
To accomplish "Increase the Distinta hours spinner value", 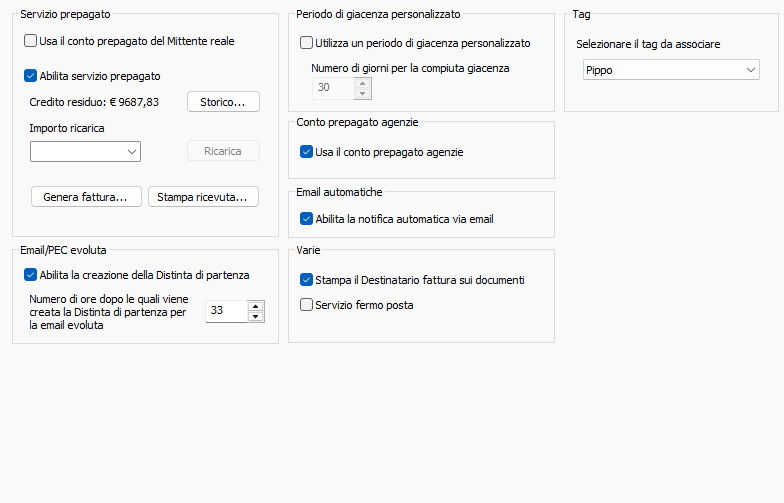I will 256,306.
